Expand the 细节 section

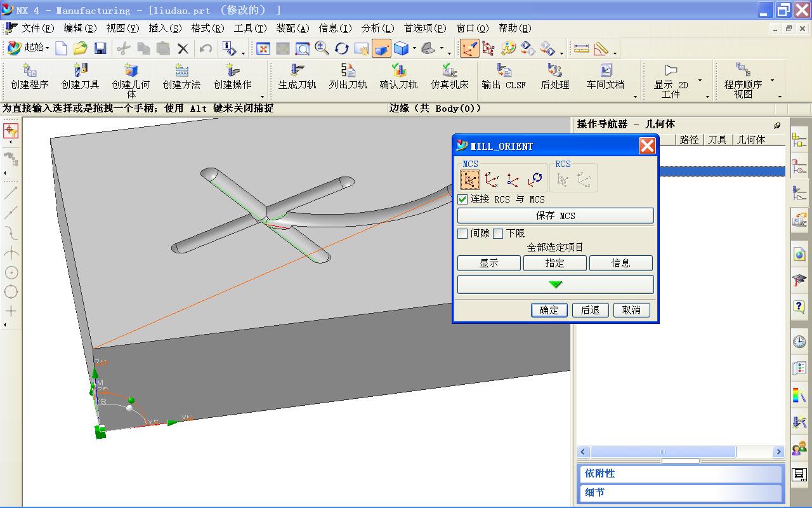(x=681, y=492)
